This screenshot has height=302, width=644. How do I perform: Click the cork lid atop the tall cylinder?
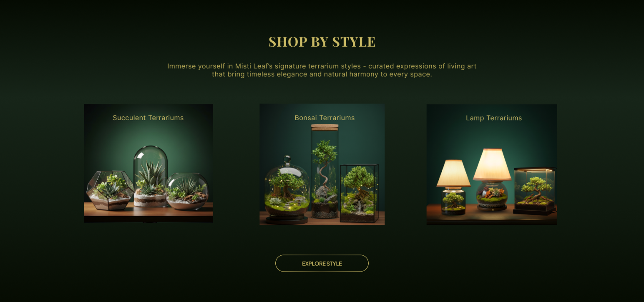point(325,127)
